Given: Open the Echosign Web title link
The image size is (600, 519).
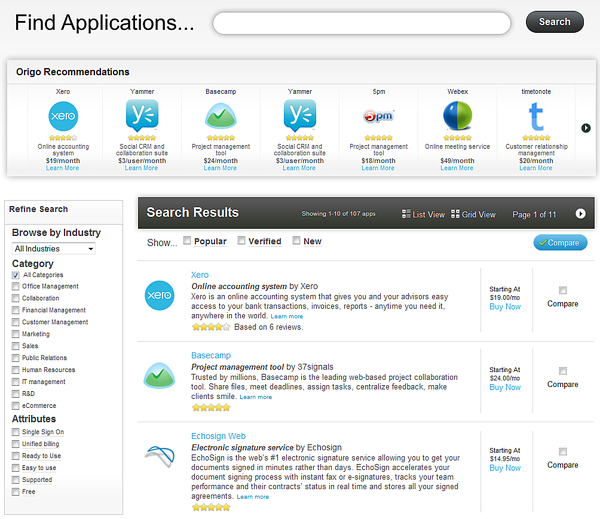Looking at the screenshot, I should (218, 436).
